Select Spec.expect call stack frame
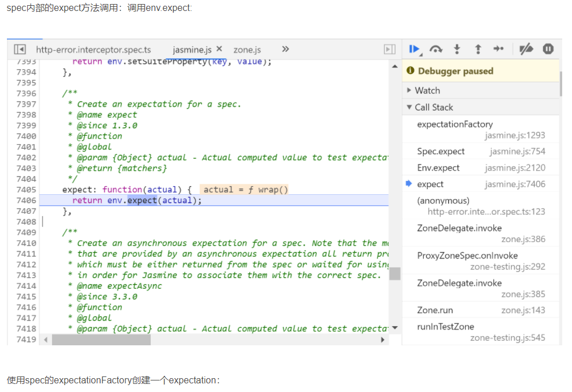Screen dimensions: 572x392 coord(481,151)
